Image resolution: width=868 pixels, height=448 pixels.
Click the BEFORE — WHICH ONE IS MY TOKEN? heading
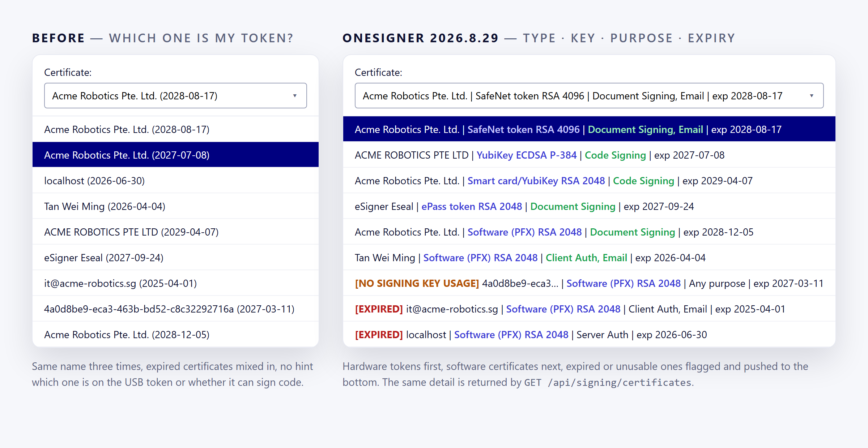163,38
